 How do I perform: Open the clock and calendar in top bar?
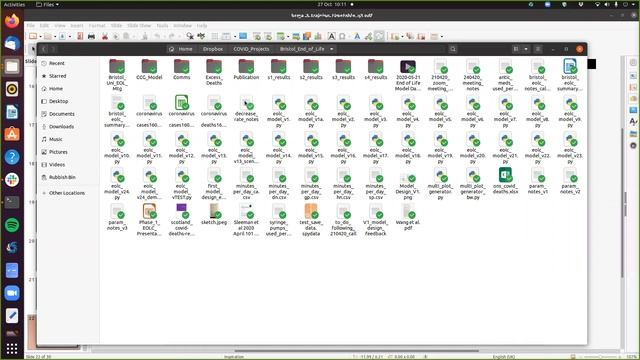pos(332,4)
